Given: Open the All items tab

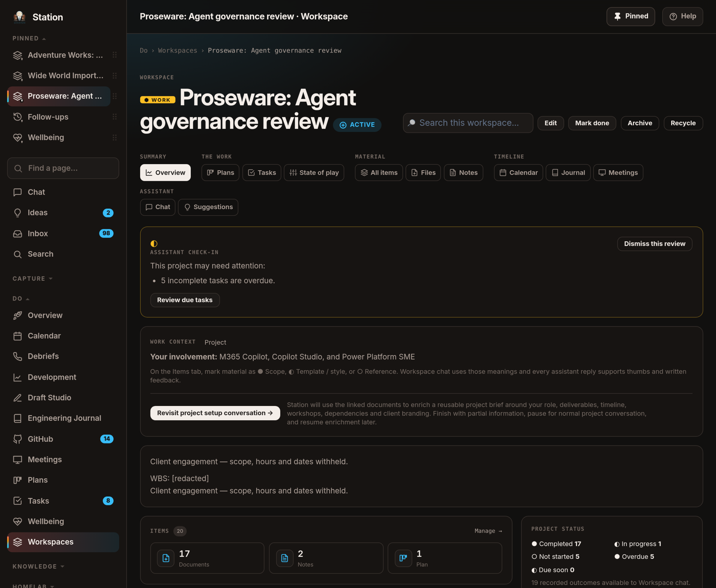Looking at the screenshot, I should tap(378, 173).
